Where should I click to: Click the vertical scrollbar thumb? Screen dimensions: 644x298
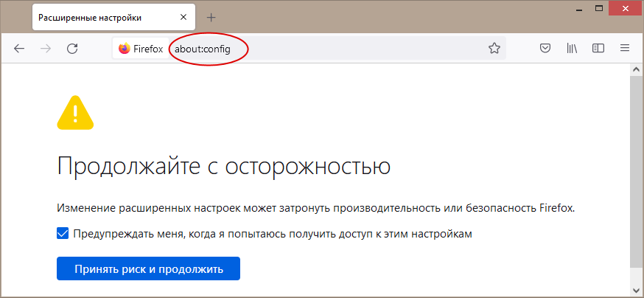pos(636,170)
